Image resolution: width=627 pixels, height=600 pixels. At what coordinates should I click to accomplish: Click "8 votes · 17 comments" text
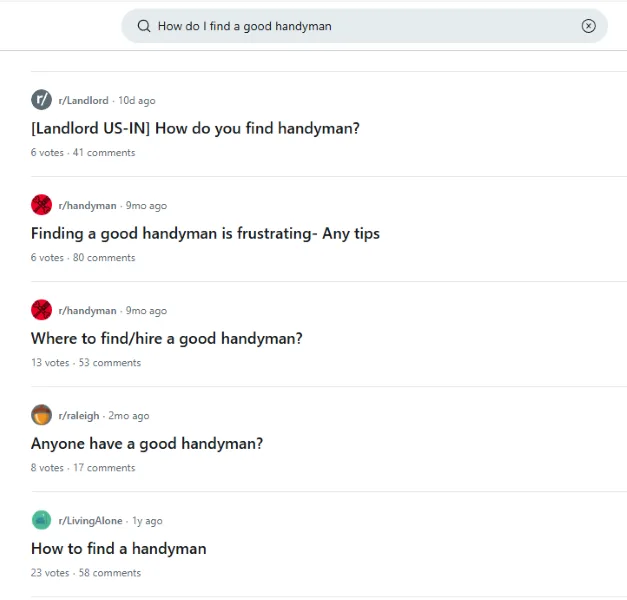pos(83,468)
